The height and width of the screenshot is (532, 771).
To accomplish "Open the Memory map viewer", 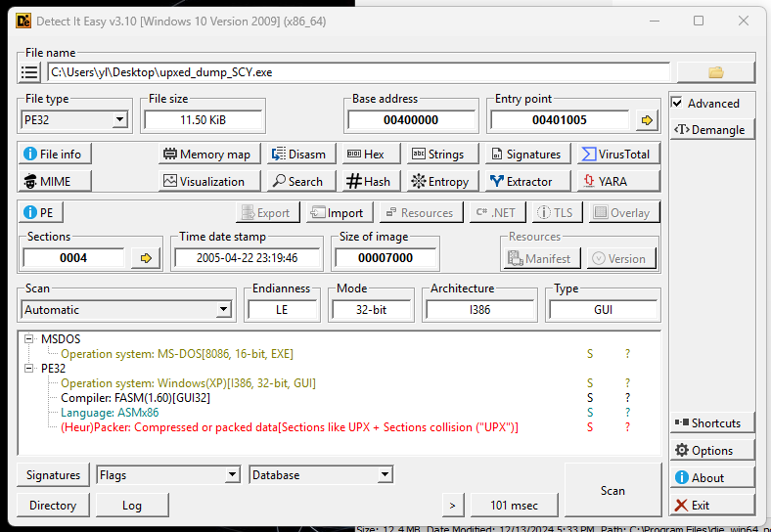I will click(207, 154).
